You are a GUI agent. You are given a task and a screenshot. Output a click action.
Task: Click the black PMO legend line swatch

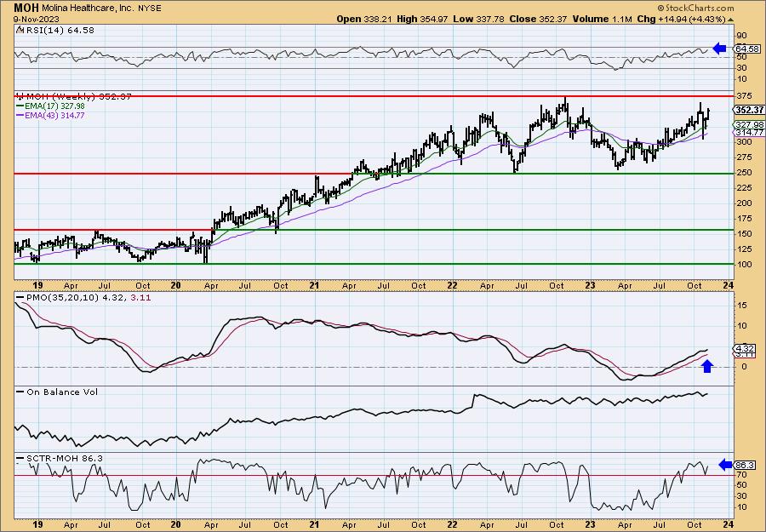(20, 297)
